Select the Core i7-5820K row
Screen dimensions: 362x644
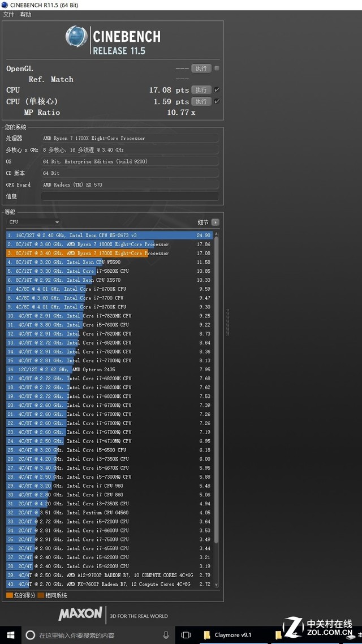tap(110, 271)
